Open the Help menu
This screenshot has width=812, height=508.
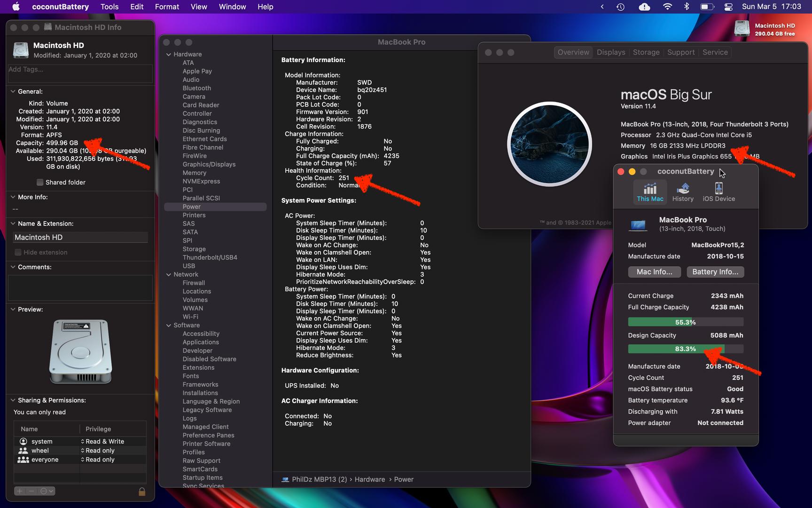tap(265, 7)
